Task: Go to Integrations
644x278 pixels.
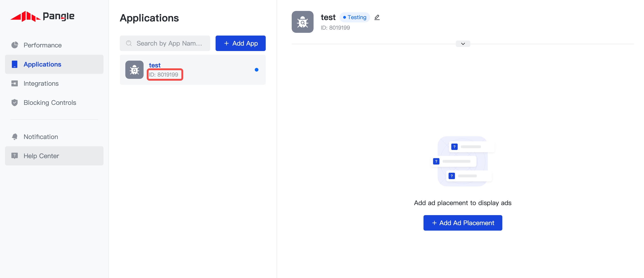Action: [x=54, y=83]
